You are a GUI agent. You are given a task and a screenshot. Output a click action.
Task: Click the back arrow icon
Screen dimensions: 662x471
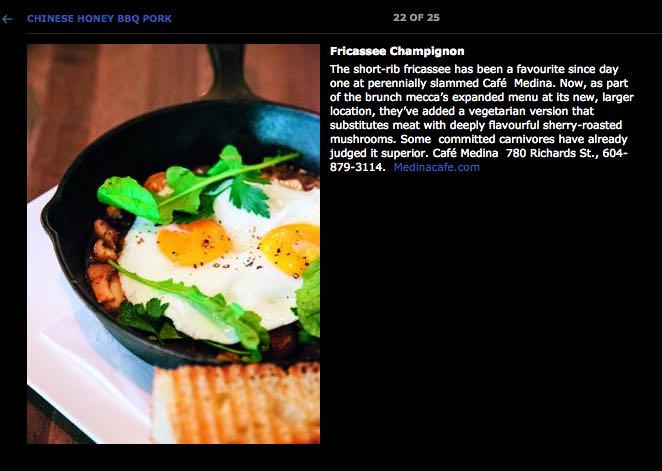(x=7, y=19)
